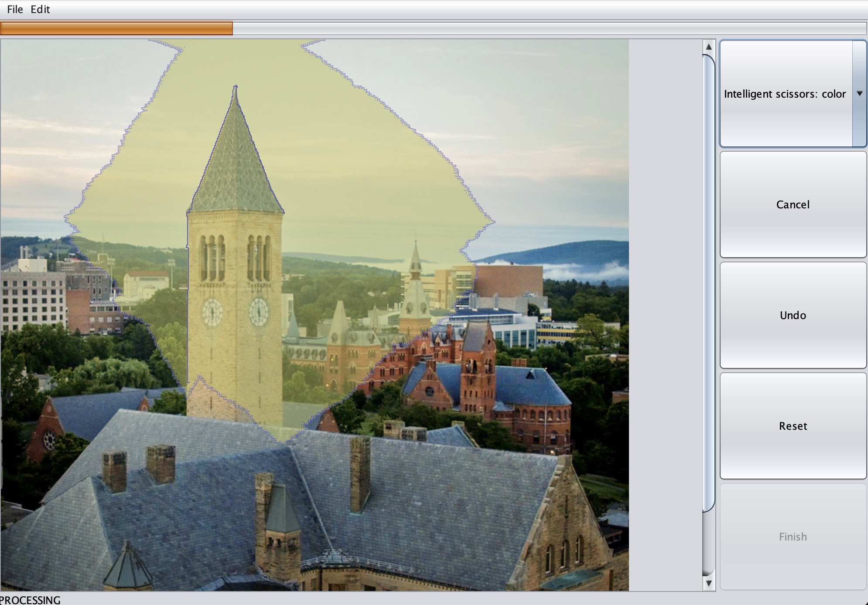
Task: Click the Reset button
Action: 793,426
